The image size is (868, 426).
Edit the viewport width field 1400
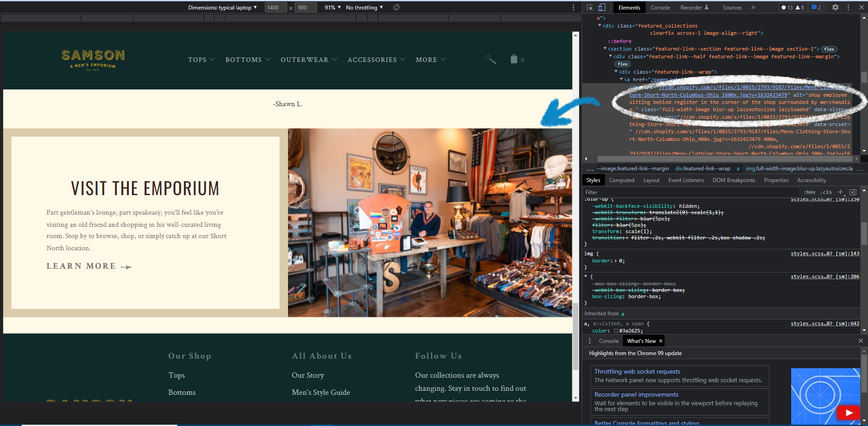coord(276,7)
